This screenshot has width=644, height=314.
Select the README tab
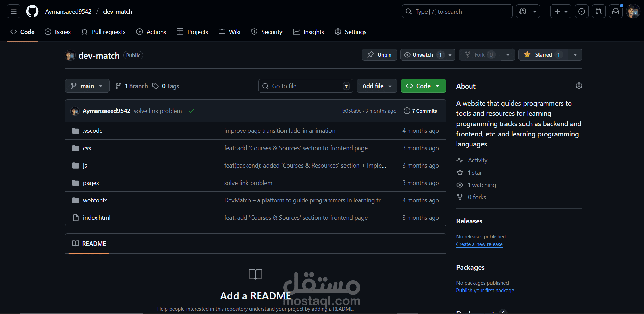tap(89, 244)
